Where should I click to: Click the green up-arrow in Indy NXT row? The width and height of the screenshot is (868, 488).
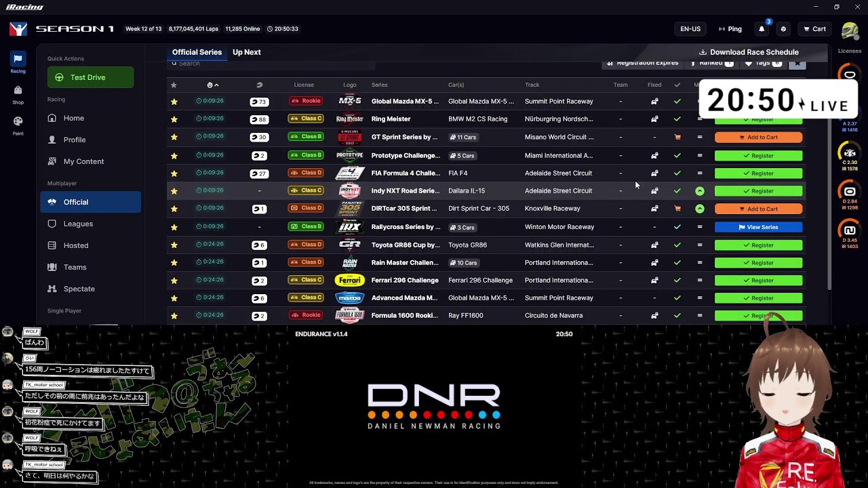tap(700, 191)
